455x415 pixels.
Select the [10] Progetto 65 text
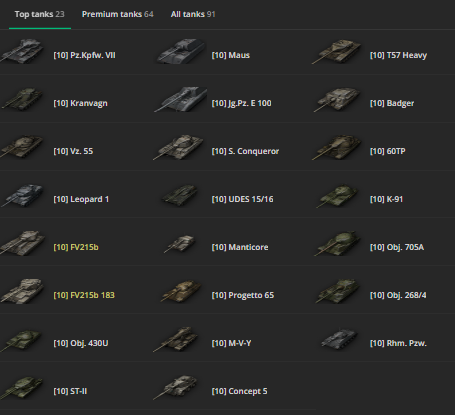[x=243, y=295]
